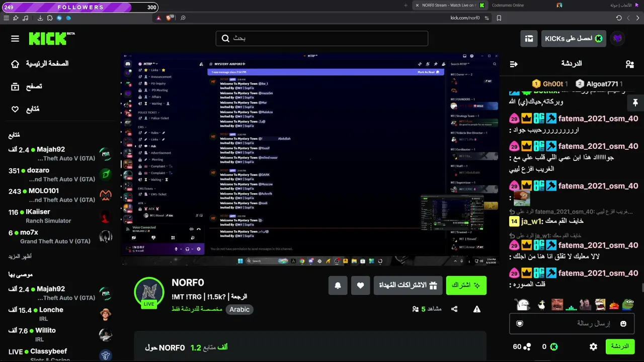
Task: Click الاشتراكات المُهداة gift subs button
Action: (x=408, y=286)
